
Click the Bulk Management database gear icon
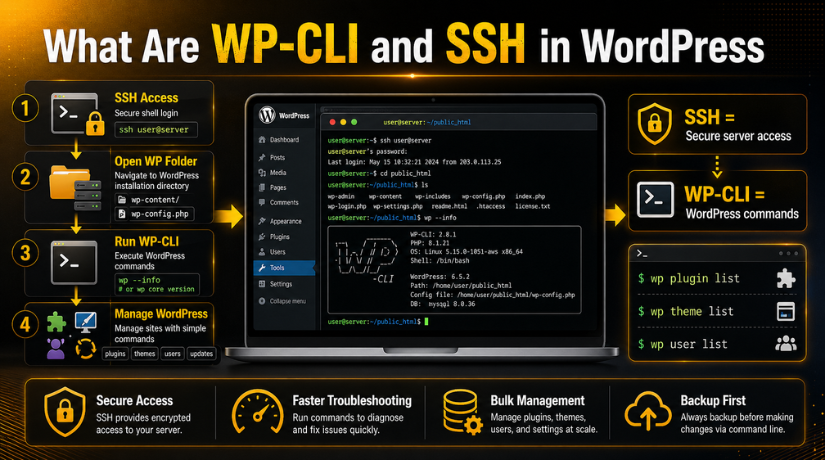point(462,412)
